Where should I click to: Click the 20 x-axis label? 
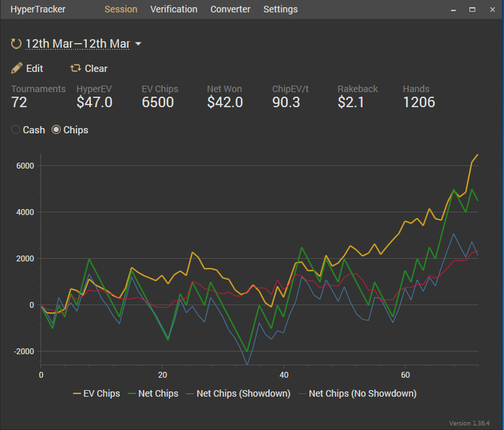click(x=162, y=375)
